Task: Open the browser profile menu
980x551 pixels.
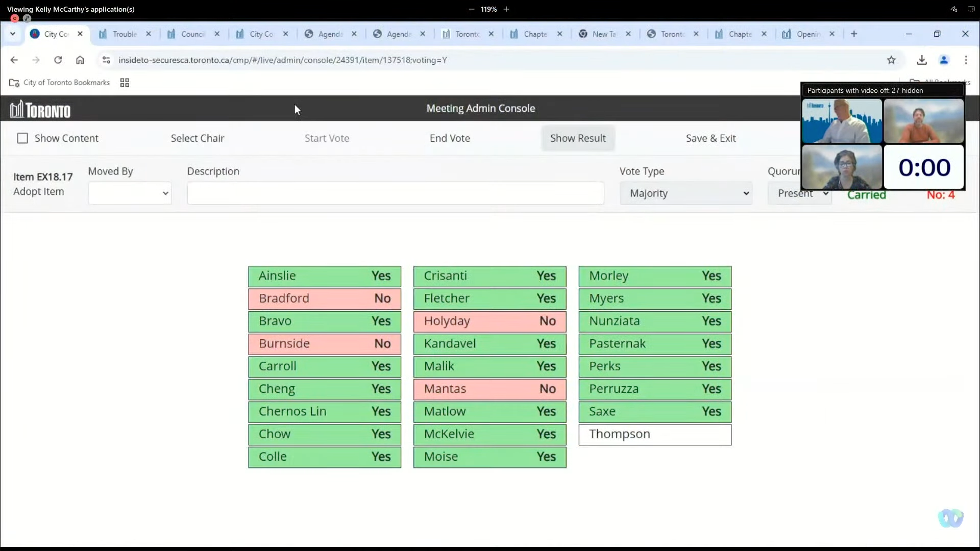Action: [944, 60]
